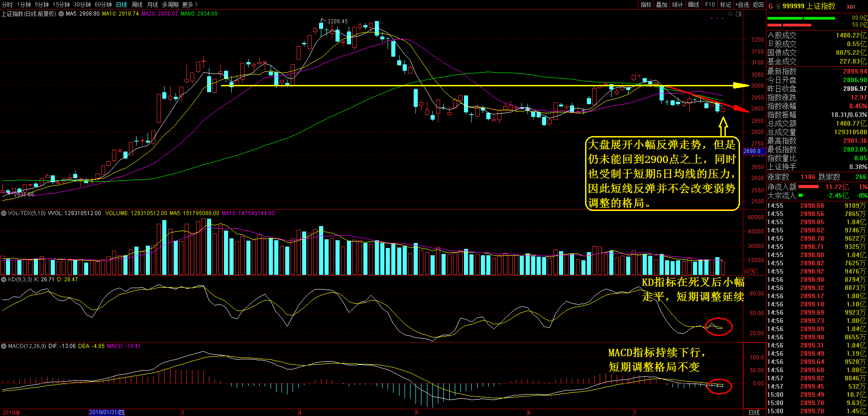Click the MA20: 2956.07 label
The width and height of the screenshot is (868, 416).
(x=160, y=14)
